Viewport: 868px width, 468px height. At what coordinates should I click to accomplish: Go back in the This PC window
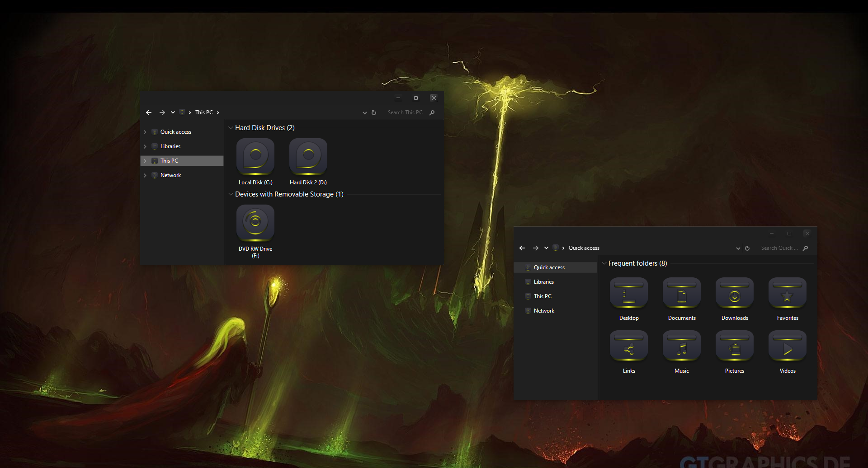tap(149, 112)
